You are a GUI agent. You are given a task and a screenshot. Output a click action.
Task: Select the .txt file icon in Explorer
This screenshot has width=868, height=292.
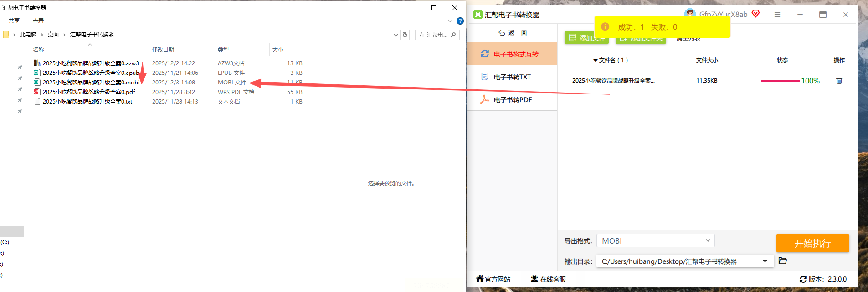pyautogui.click(x=37, y=101)
